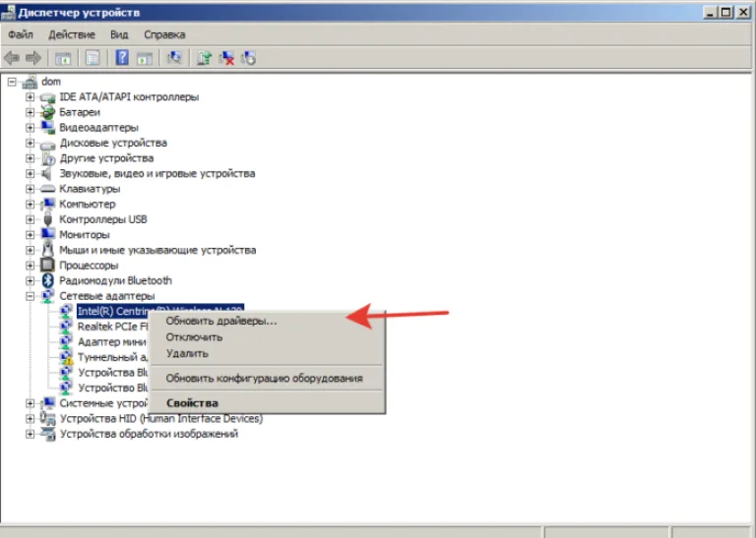Click the Диспетчер устройств title bar icon
This screenshot has width=756, height=538.
pos(8,12)
